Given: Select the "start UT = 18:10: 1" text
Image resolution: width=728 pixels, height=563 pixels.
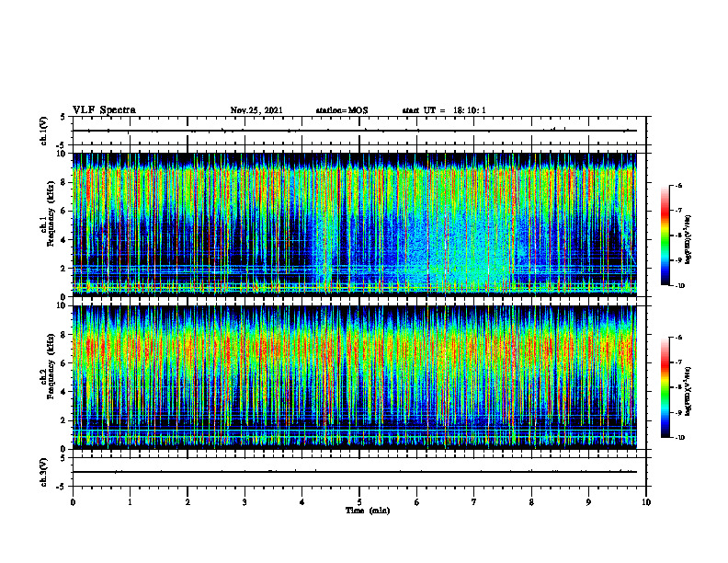Looking at the screenshot, I should pyautogui.click(x=444, y=110).
